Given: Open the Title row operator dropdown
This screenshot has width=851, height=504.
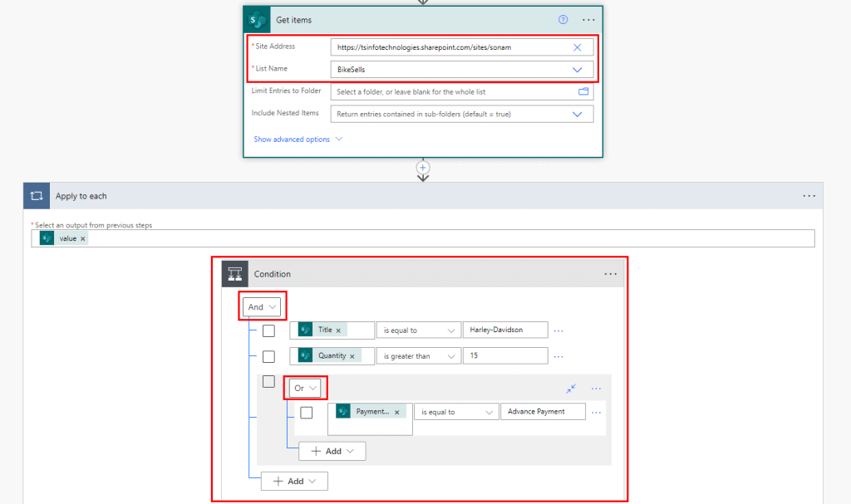Looking at the screenshot, I should (x=419, y=330).
